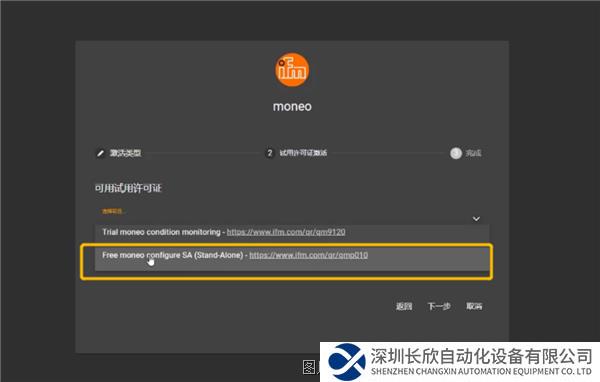
Task: Click the pencil icon of step one
Action: point(100,153)
